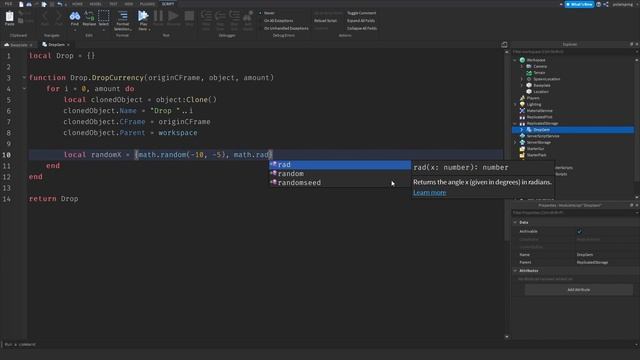Click the Play Here button
The height and width of the screenshot is (360, 640).
pos(143,20)
